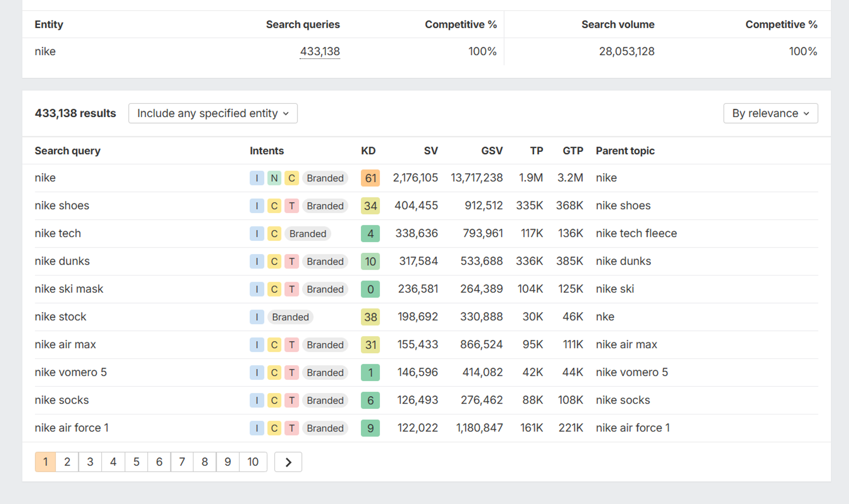849x504 pixels.
Task: Click the 'Search volume' summary header
Action: click(618, 24)
